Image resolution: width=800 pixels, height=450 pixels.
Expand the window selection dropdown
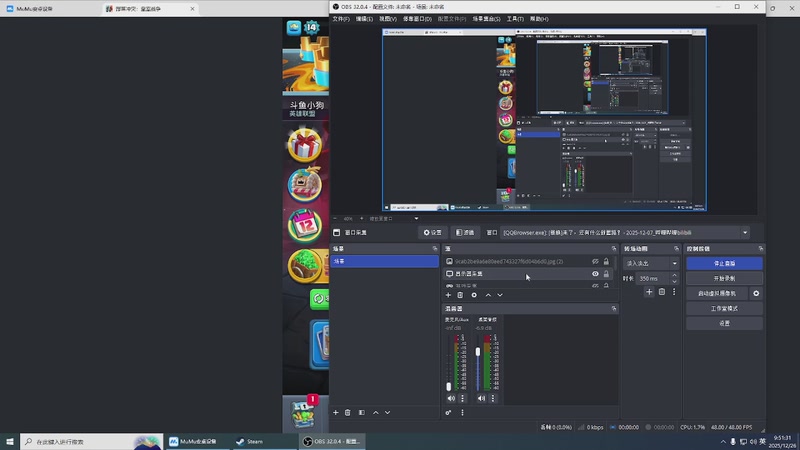click(745, 233)
